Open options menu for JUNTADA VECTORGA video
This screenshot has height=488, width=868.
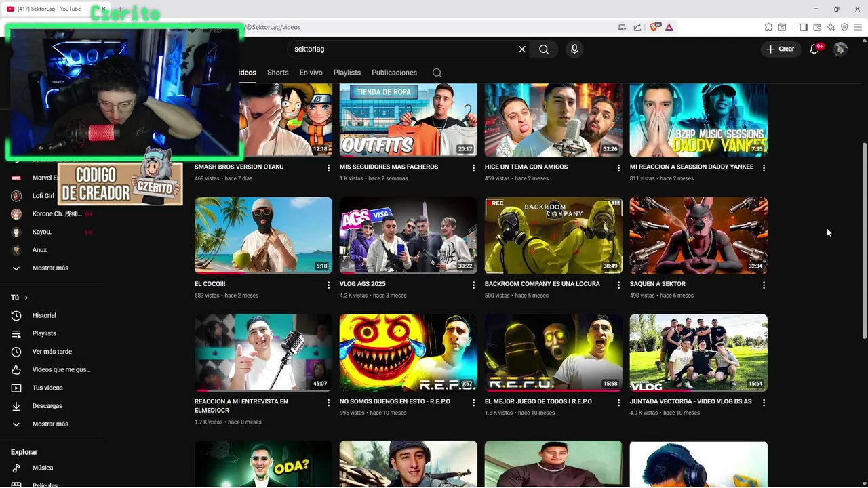click(764, 403)
